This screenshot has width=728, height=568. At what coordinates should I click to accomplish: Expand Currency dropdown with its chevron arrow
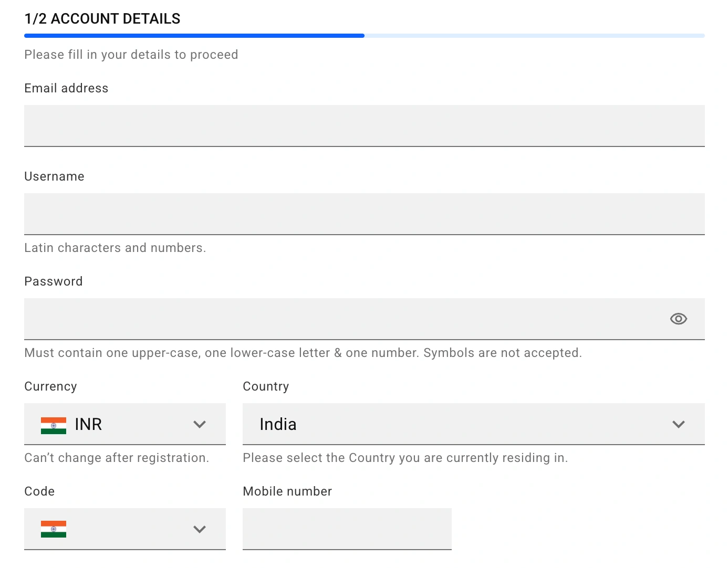(x=200, y=424)
